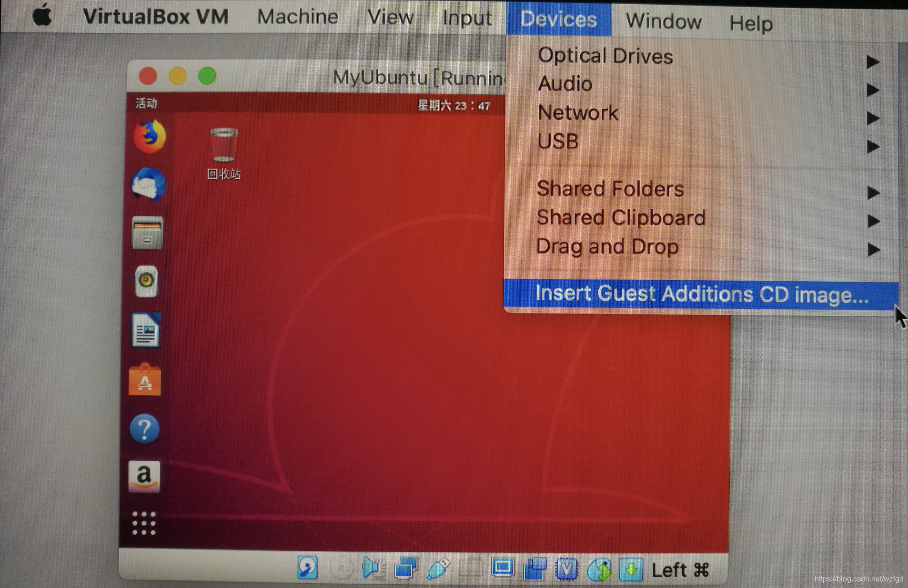Open the Input menu

[x=467, y=18]
